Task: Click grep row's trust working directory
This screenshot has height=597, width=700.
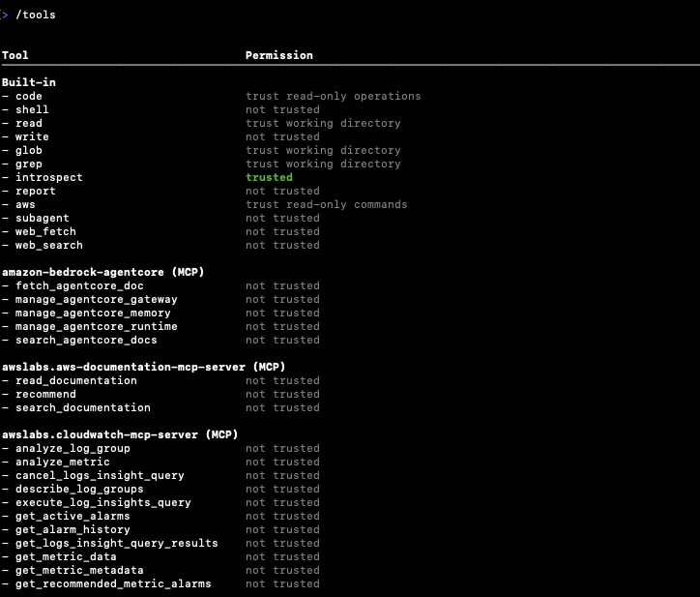Action: point(323,164)
